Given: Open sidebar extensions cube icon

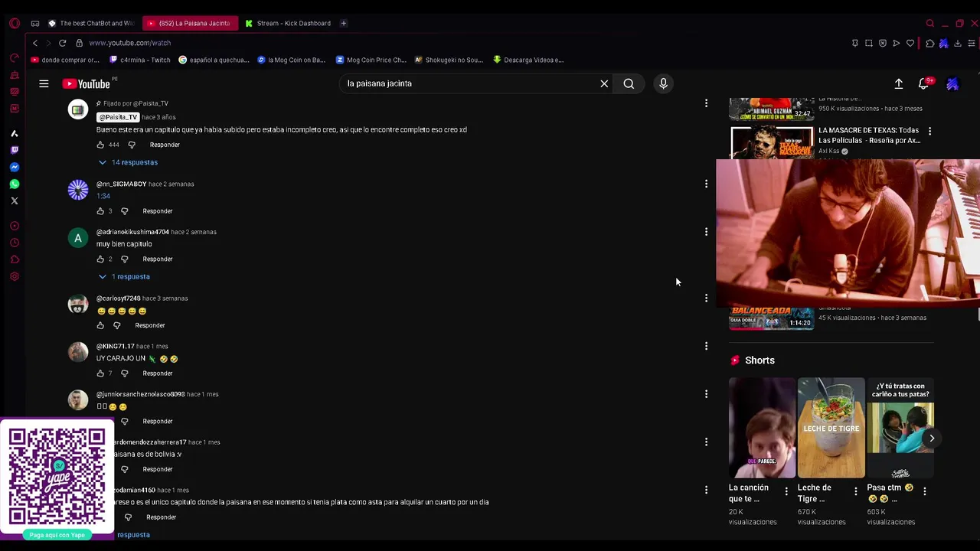Looking at the screenshot, I should [x=14, y=259].
